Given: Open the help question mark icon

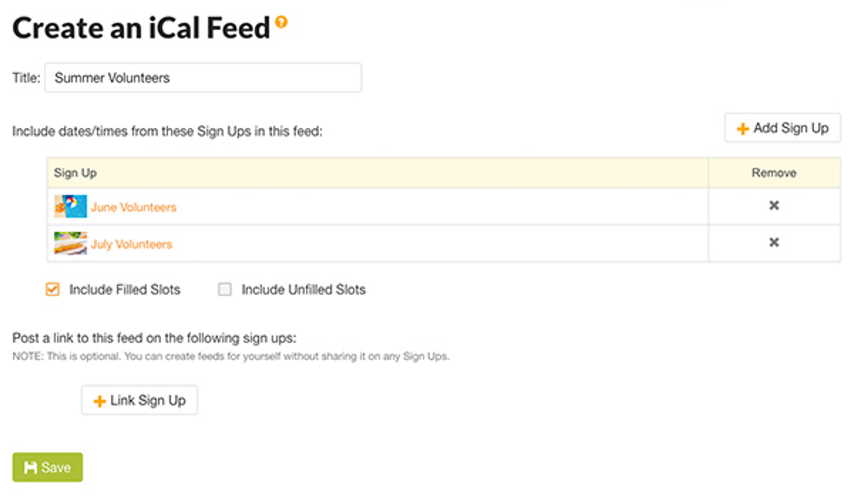Looking at the screenshot, I should click(x=281, y=22).
